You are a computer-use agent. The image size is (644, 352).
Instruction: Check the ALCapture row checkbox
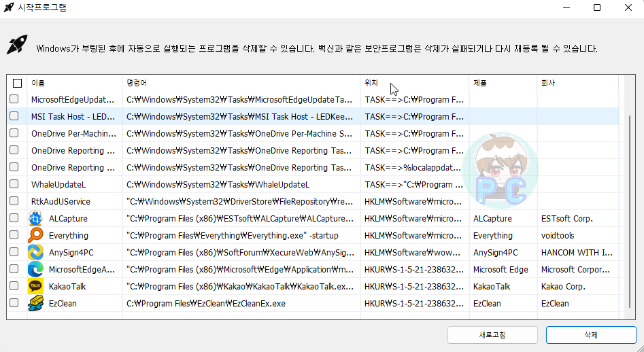point(14,218)
